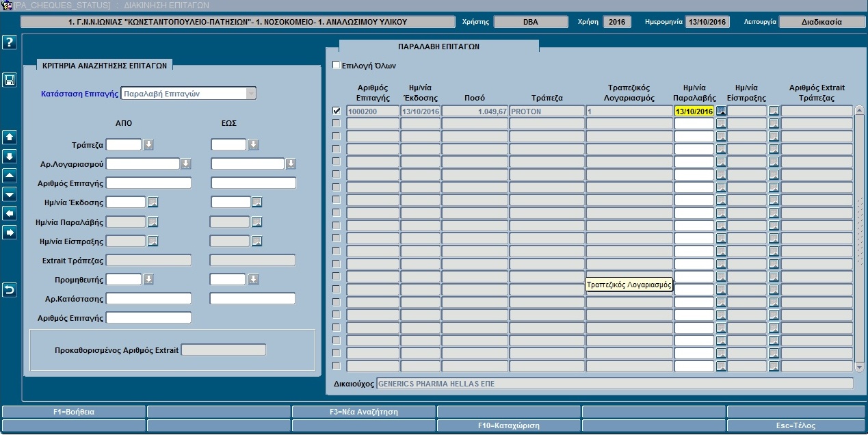Click the amount cell 1.049,67
Viewport: 868px width, 435px height.
point(475,111)
